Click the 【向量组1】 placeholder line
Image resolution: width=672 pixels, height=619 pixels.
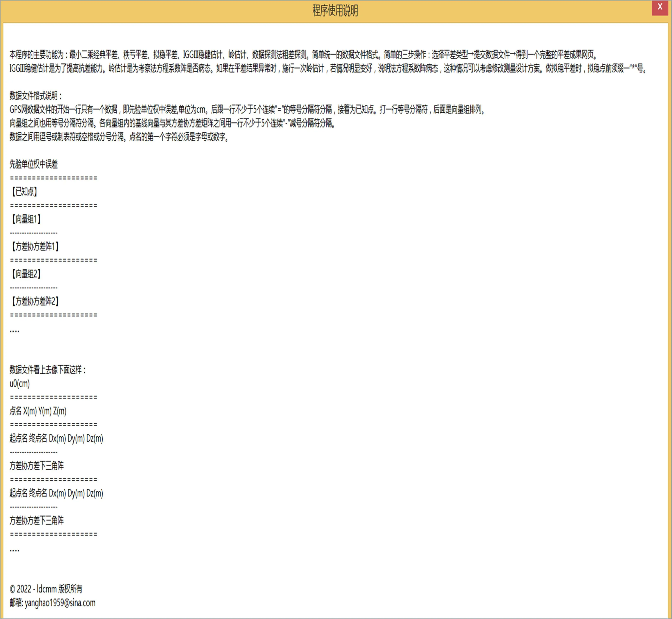tap(26, 219)
